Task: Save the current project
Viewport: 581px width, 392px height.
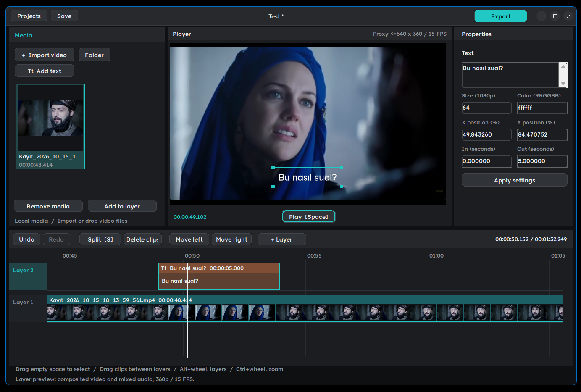Action: [64, 16]
